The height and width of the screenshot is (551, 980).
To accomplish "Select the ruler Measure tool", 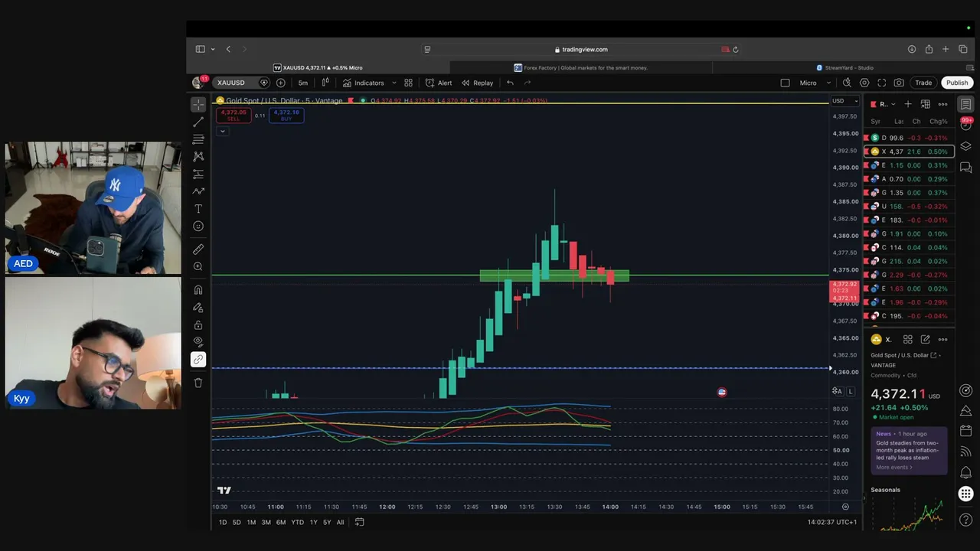I will click(198, 249).
